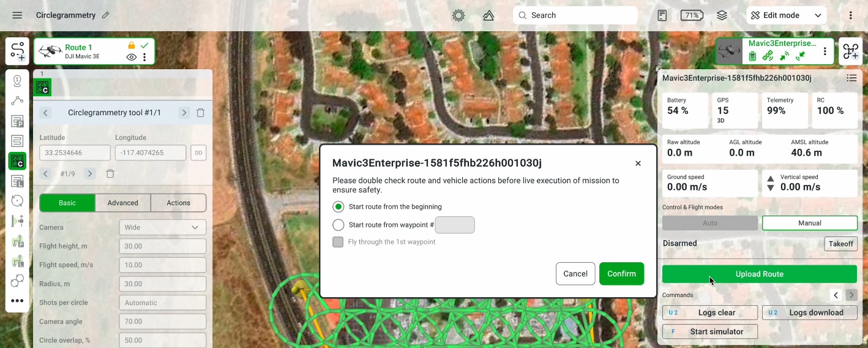Screen dimensions: 868x348
Task: Switch to Auto flight mode
Action: tap(710, 223)
